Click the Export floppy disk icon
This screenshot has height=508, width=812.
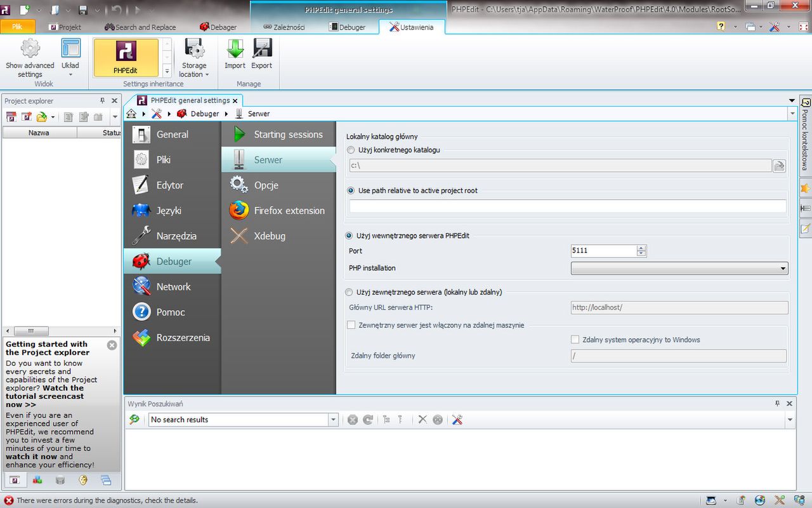tap(262, 49)
